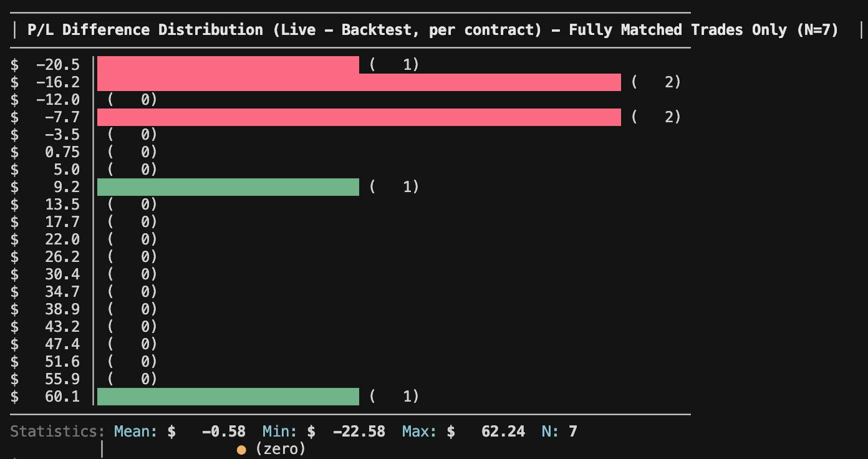Select the red bar for the $-16.2 bin

click(359, 82)
